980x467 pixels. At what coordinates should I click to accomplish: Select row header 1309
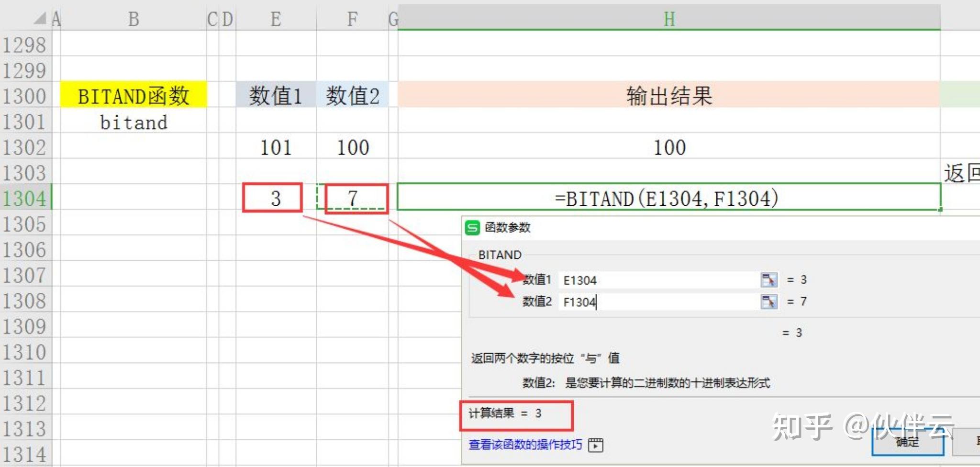25,326
